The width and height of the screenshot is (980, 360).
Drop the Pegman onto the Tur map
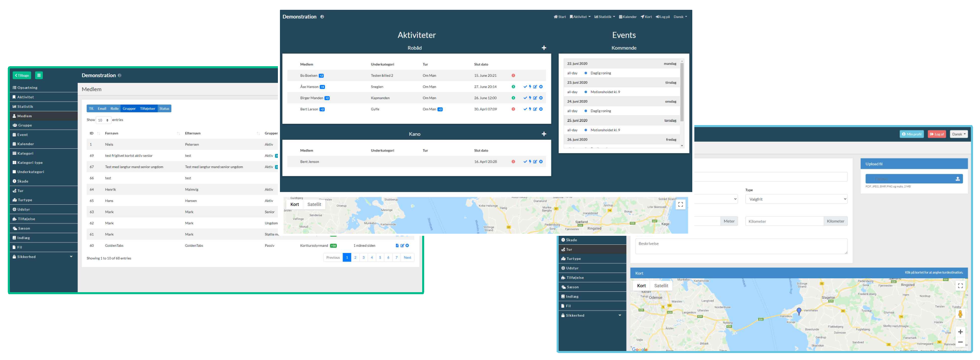pyautogui.click(x=960, y=314)
